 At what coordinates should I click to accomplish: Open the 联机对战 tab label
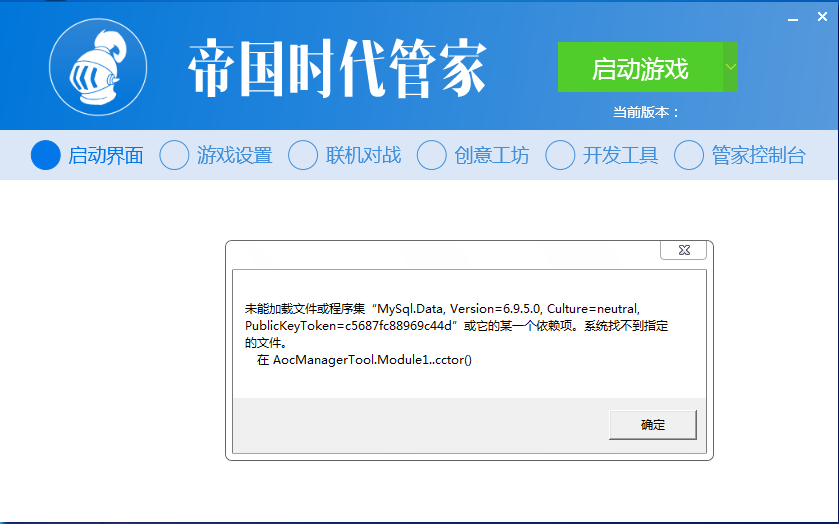[363, 155]
